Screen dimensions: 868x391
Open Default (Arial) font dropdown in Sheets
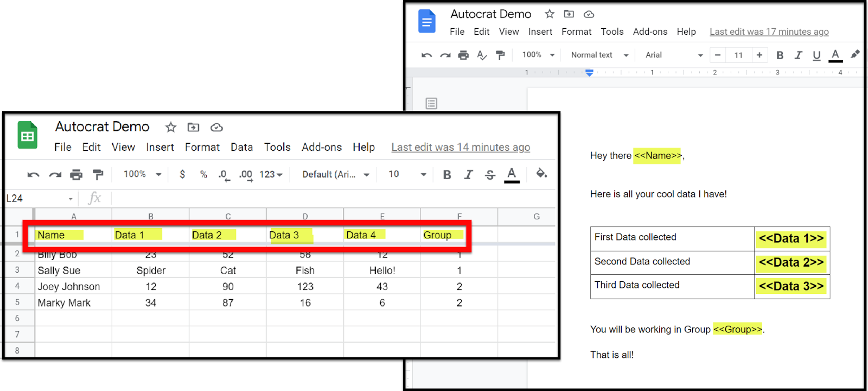click(x=336, y=174)
